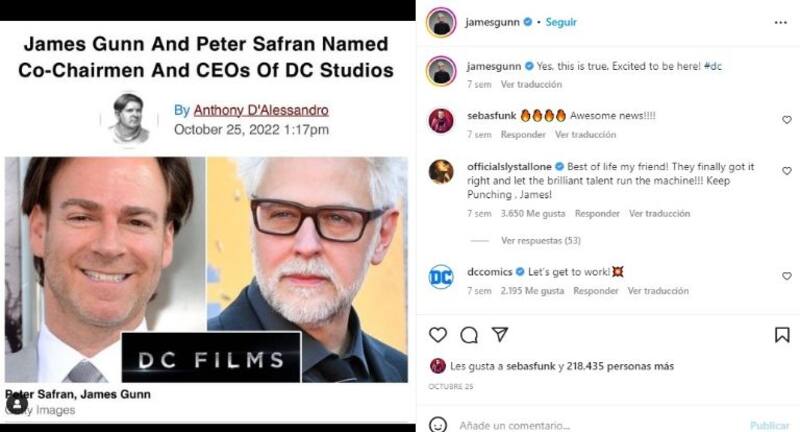Toggle like on sebasfunk's comment

pyautogui.click(x=787, y=120)
